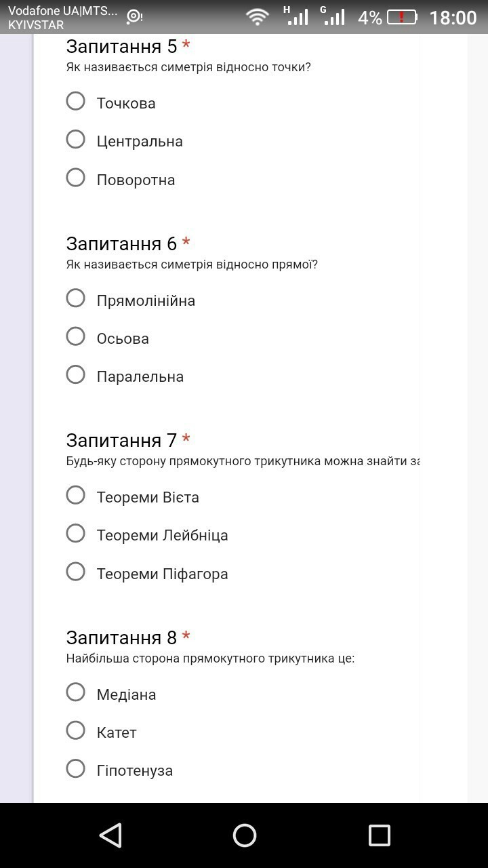Viewport: 488px width, 868px height.
Task: Tap the 18:00 clock in status bar
Action: coord(453,18)
